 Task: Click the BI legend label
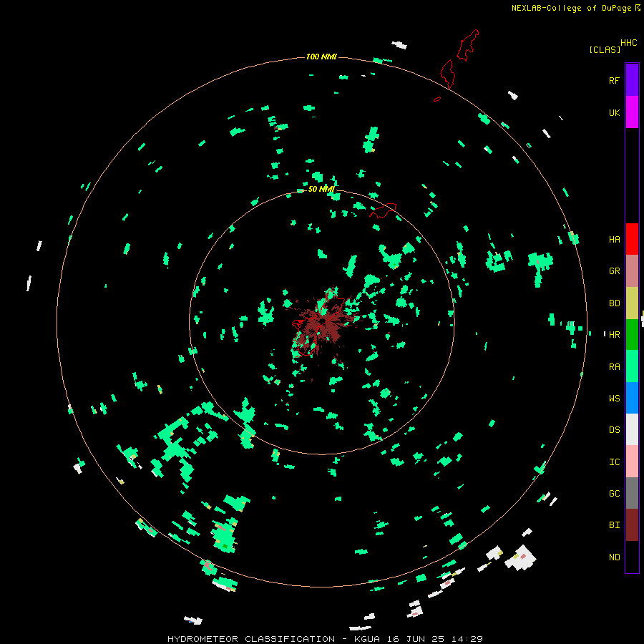614,525
